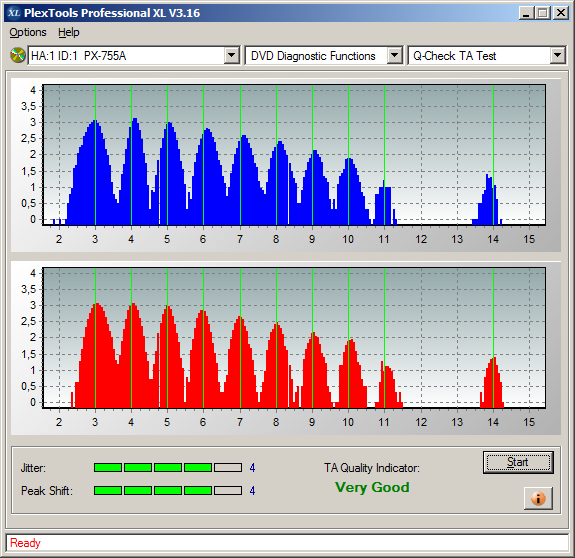Click the Peak Shift level indicator bar
Image resolution: width=575 pixels, height=558 pixels.
click(x=168, y=491)
